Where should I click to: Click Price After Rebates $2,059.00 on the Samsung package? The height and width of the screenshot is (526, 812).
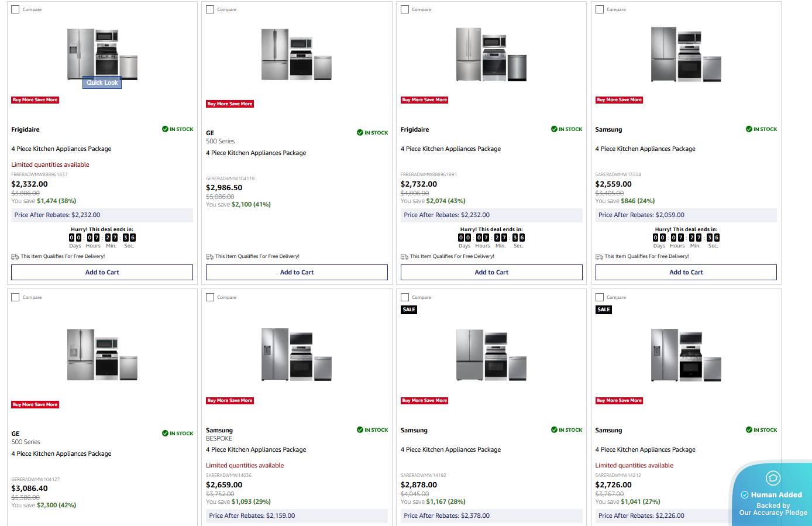click(x=641, y=215)
